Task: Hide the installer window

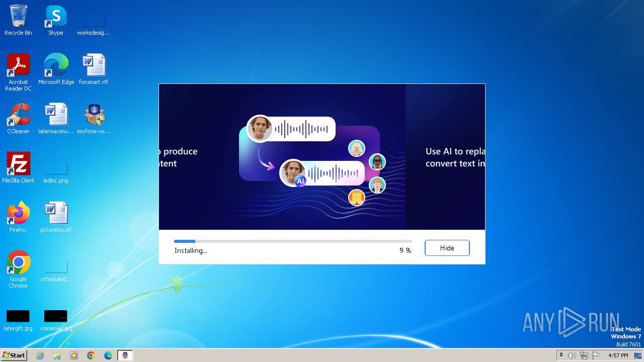Action: coord(447,248)
